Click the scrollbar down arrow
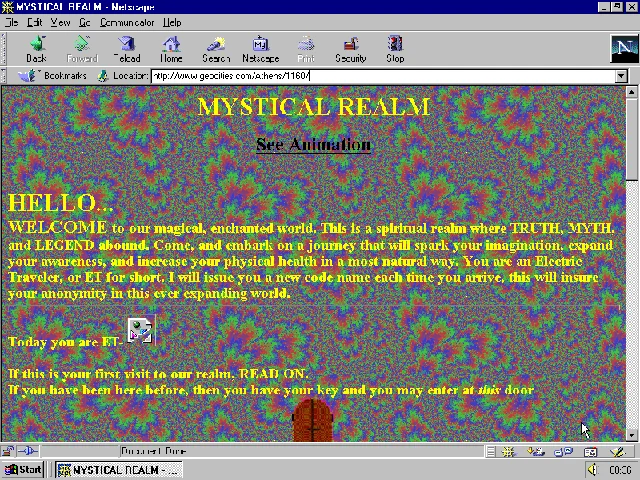Image resolution: width=640 pixels, height=480 pixels. click(632, 436)
